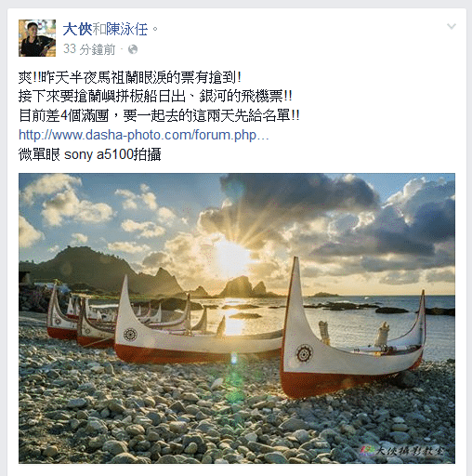This screenshot has width=472, height=476.
Task: Click the line saying 目前差4個滿團
Action: click(x=159, y=115)
